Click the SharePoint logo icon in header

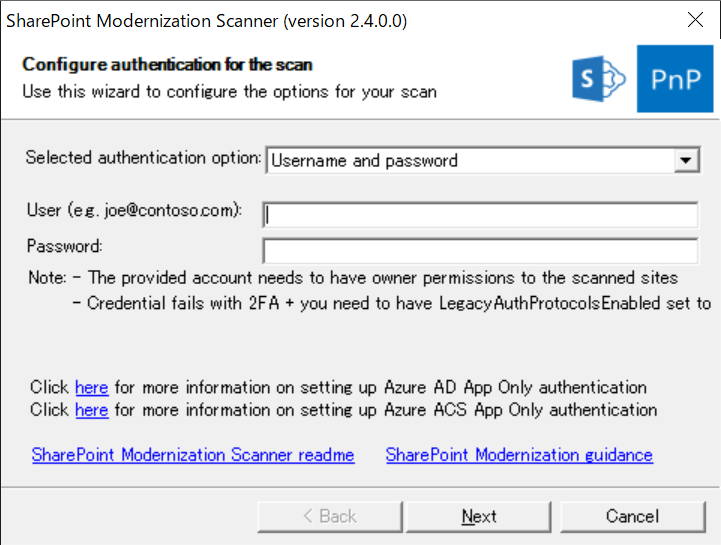click(x=598, y=79)
